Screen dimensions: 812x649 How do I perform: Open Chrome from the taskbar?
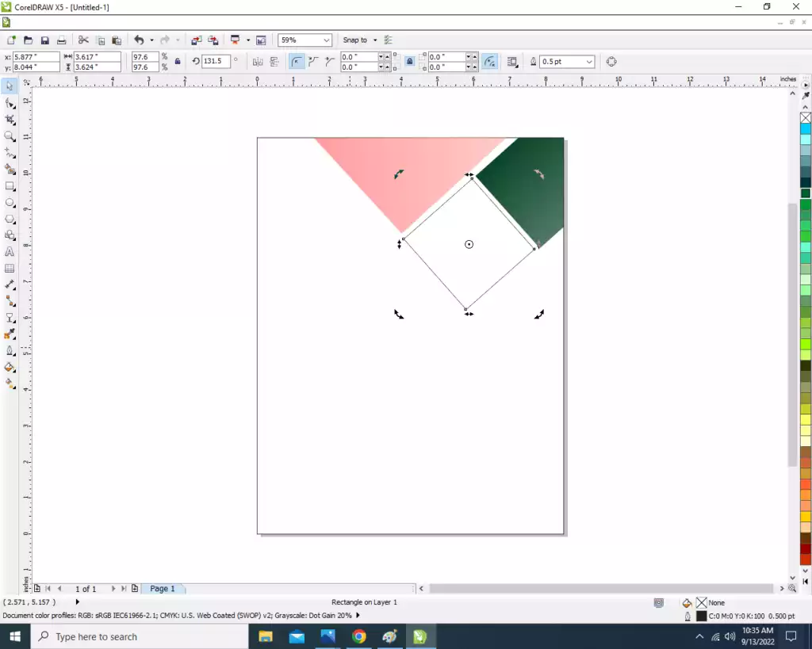358,636
